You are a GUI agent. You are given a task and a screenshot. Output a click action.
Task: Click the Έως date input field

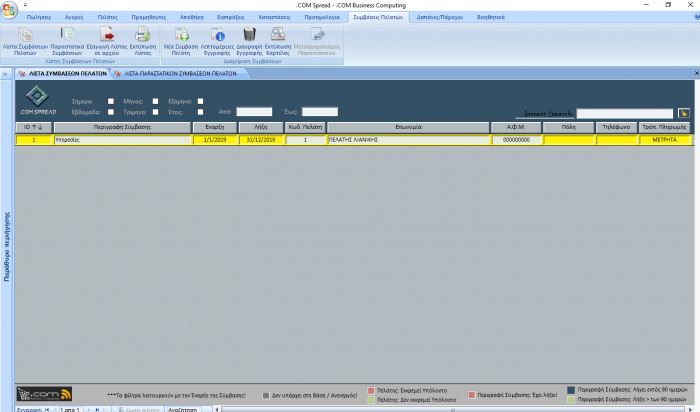coord(320,112)
